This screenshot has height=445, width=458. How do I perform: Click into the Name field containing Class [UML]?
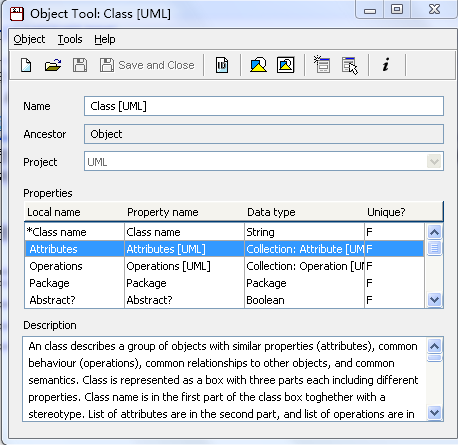coord(264,106)
